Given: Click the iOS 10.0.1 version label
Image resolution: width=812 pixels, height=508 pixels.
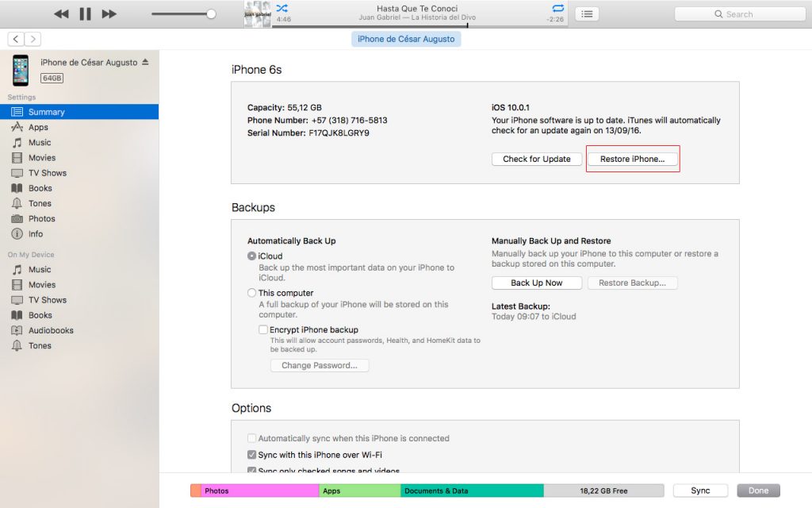Looking at the screenshot, I should [511, 108].
